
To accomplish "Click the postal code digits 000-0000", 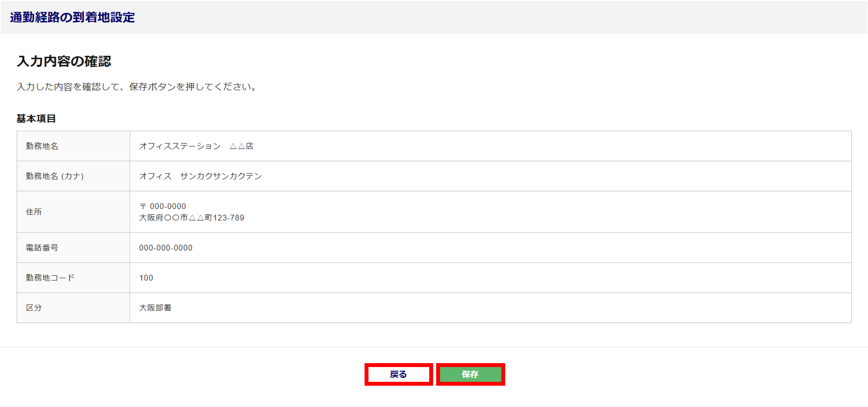I will [x=168, y=206].
